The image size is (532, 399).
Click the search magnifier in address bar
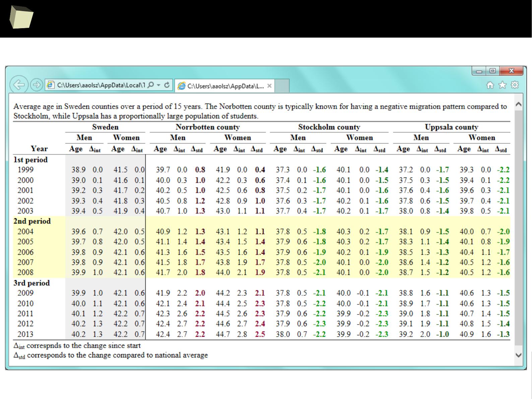coord(151,85)
